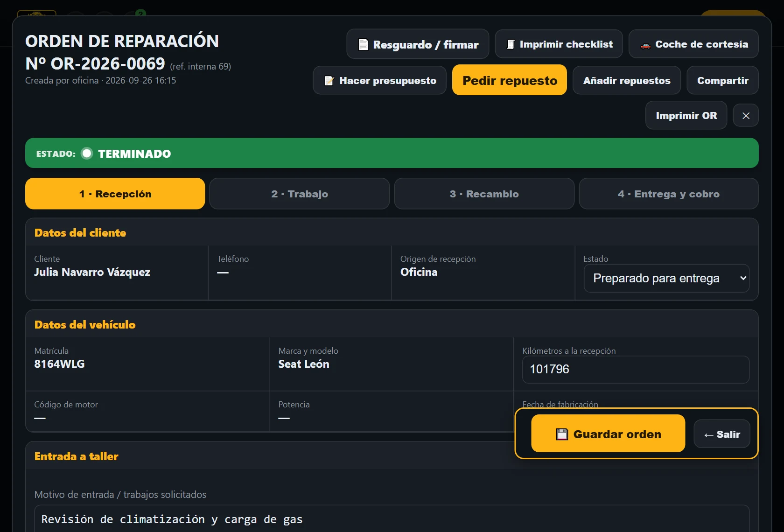This screenshot has height=532, width=784.
Task: Click the green ESTADO: TERMINADO bar
Action: pyautogui.click(x=392, y=153)
